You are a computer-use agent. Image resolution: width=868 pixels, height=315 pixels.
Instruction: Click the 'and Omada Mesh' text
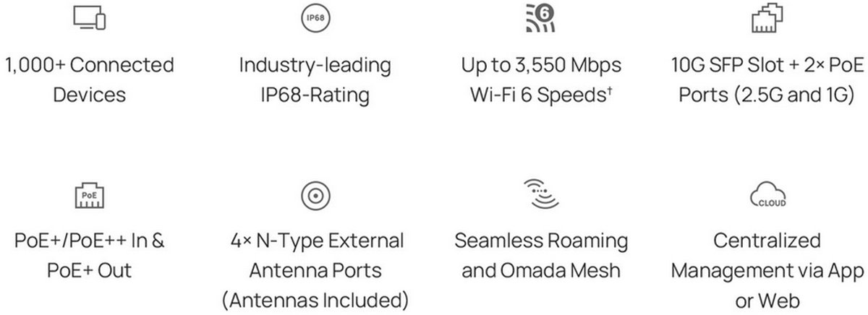coord(541,270)
